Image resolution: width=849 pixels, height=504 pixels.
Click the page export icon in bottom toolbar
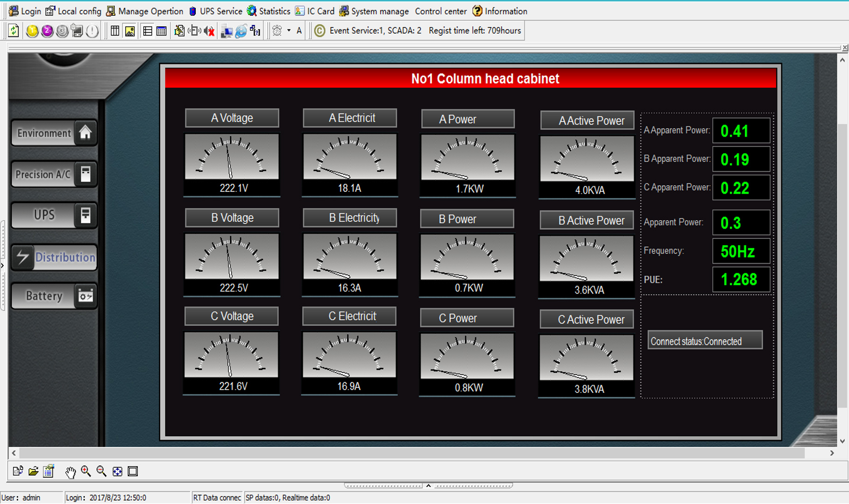tap(18, 471)
